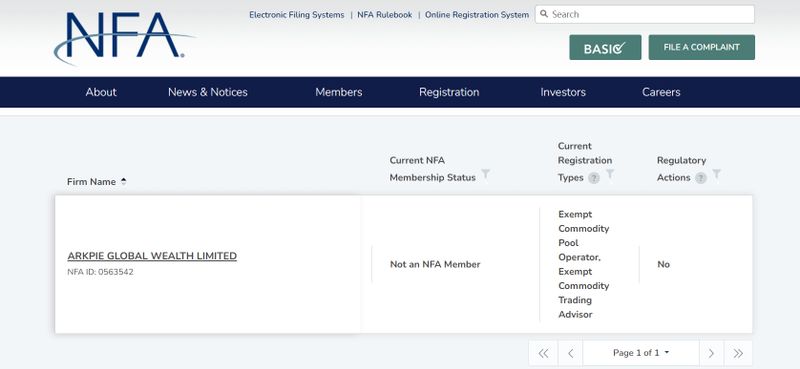This screenshot has width=800, height=369.
Task: Open the News & Notices menu
Action: (208, 92)
